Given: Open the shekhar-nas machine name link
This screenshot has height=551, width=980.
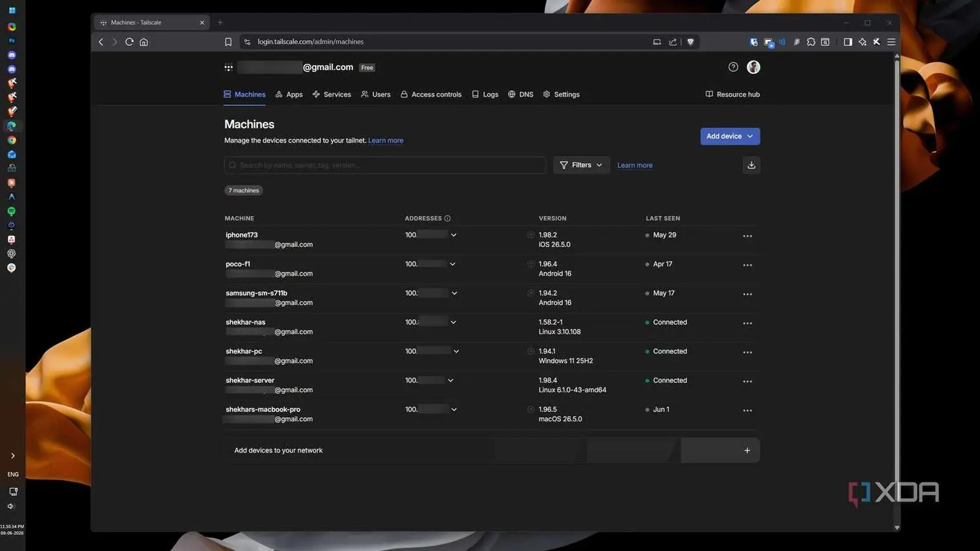Looking at the screenshot, I should pos(246,323).
